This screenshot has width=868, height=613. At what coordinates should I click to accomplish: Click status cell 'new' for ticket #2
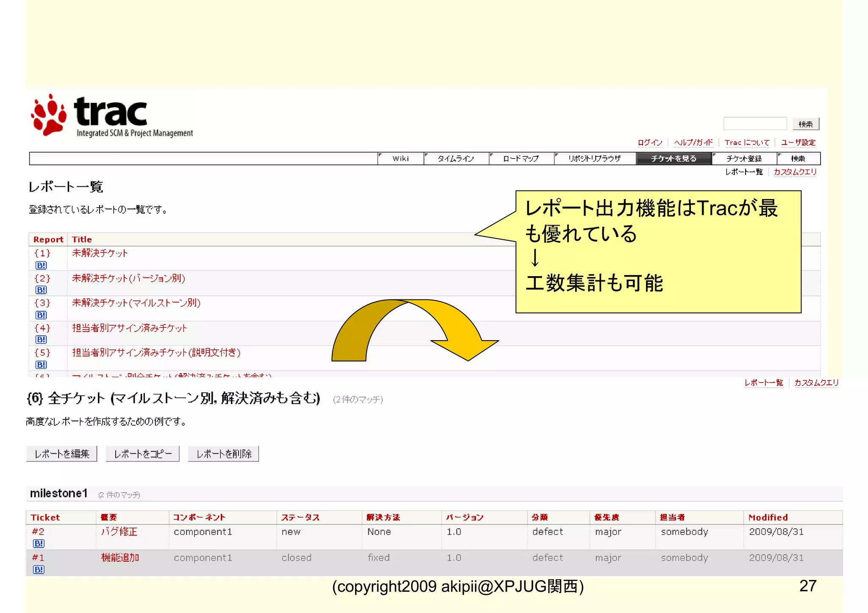[291, 532]
